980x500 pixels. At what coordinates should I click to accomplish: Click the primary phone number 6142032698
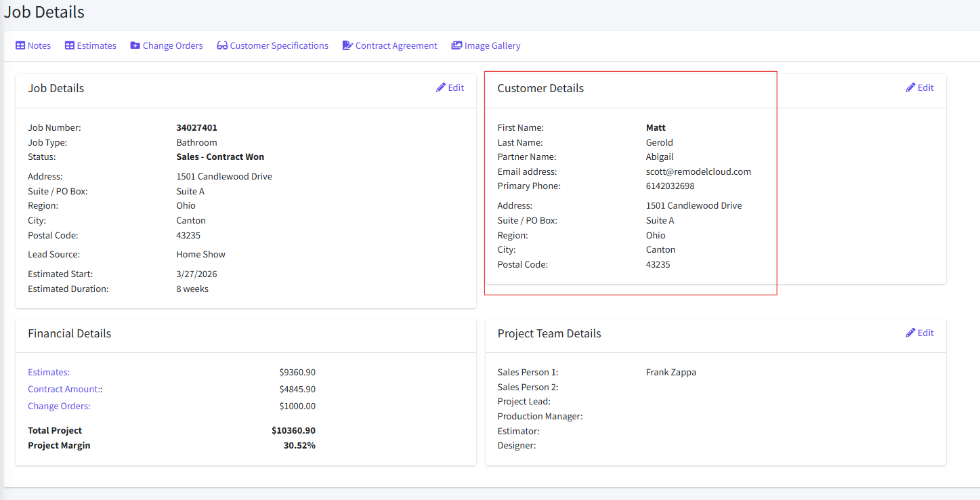[670, 186]
